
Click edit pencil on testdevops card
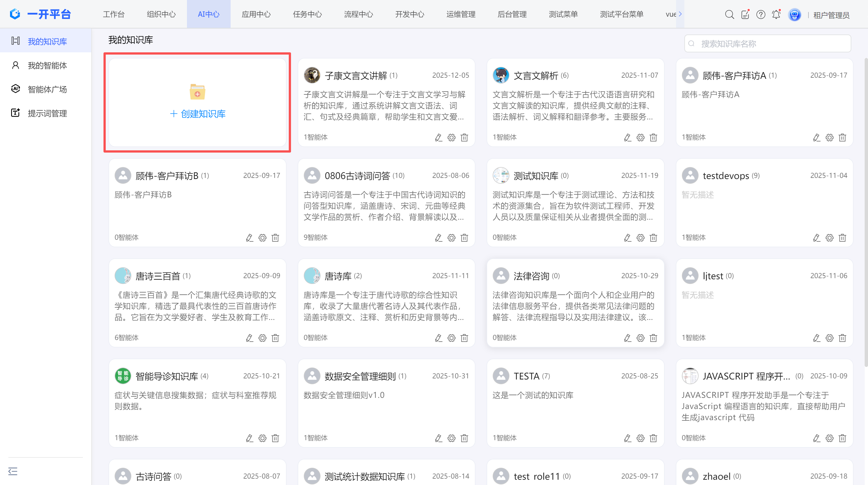click(816, 238)
